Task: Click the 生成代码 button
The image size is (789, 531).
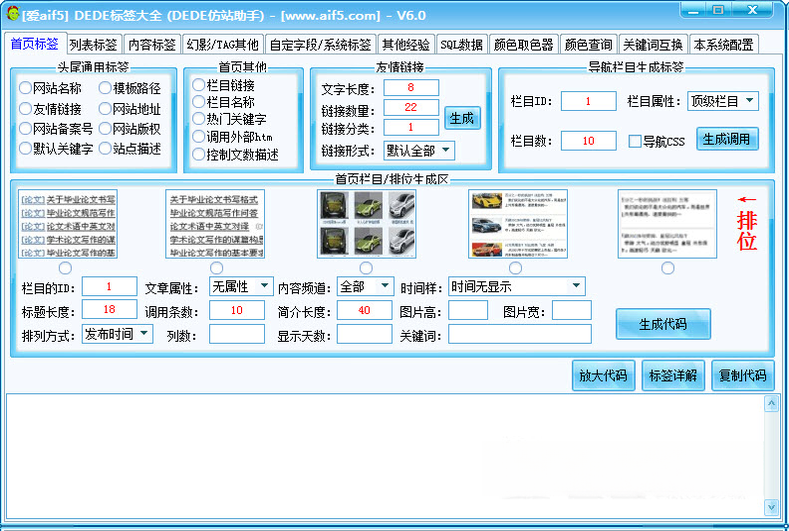Action: 663,324
